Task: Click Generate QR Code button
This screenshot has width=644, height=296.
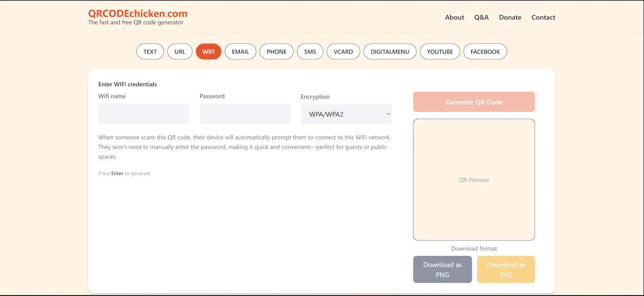Action: [474, 102]
